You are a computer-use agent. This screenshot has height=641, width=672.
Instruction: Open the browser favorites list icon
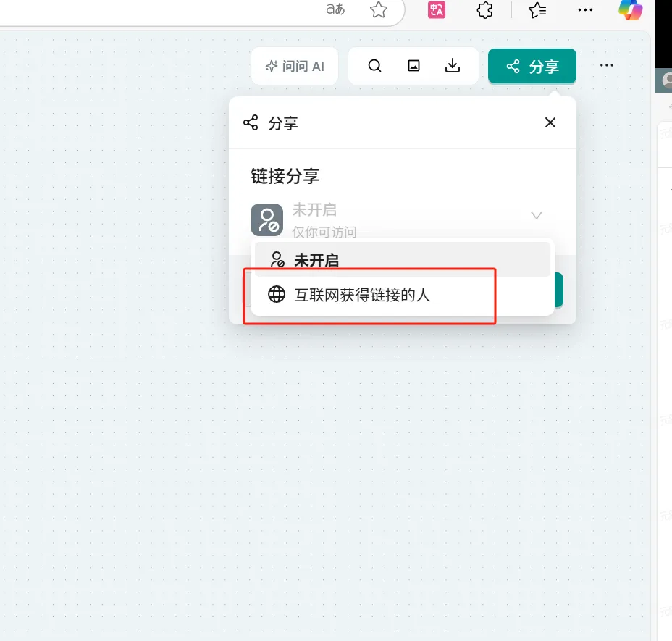pyautogui.click(x=537, y=9)
